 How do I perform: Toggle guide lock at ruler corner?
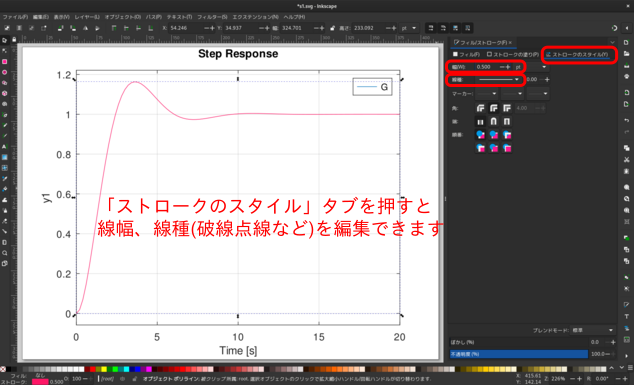pyautogui.click(x=15, y=40)
